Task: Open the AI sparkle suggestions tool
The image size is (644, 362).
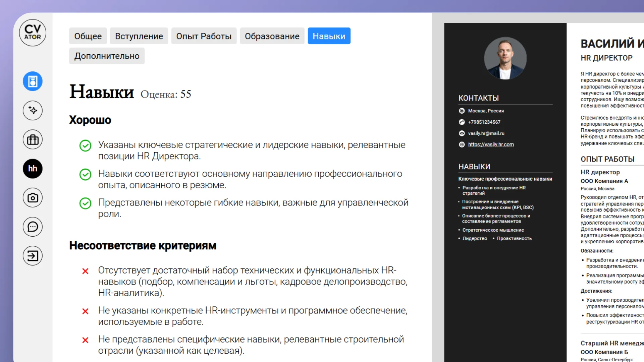Action: tap(32, 110)
